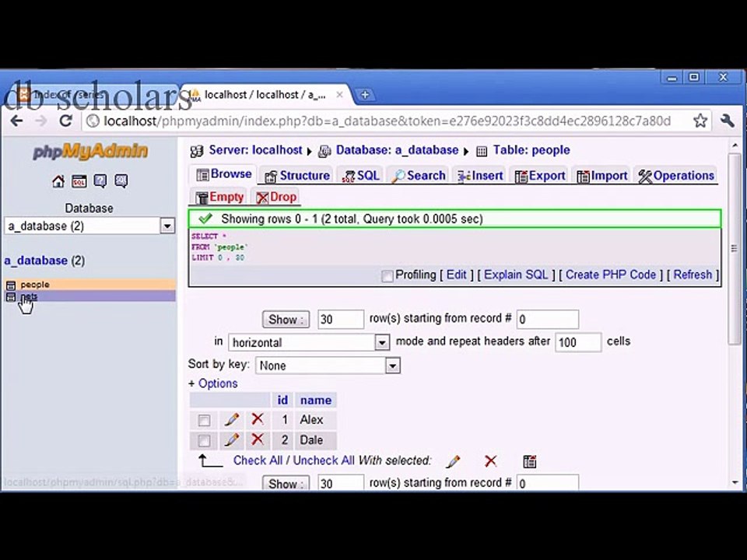
Task: Open the SQL documentation icon in sidebar
Action: (121, 181)
